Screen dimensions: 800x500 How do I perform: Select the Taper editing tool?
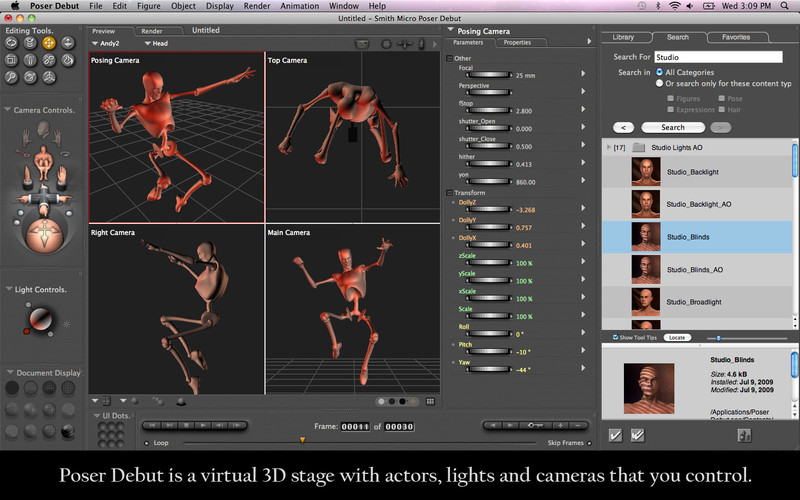tap(30, 60)
